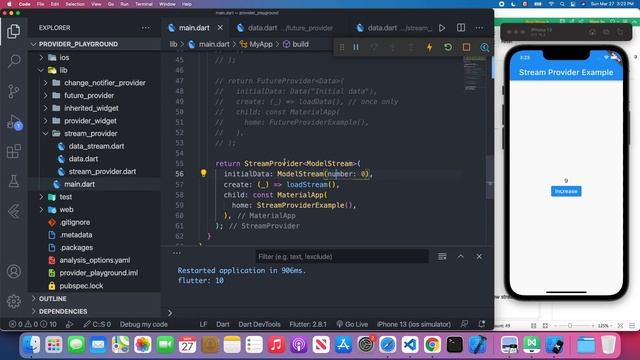Click the errors and warnings status item

33,324
